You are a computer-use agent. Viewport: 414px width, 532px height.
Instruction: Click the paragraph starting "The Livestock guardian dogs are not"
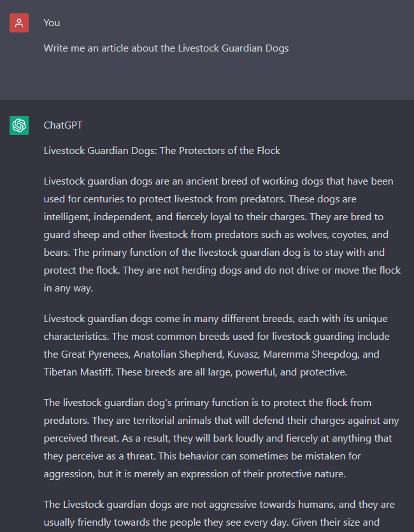point(219,514)
